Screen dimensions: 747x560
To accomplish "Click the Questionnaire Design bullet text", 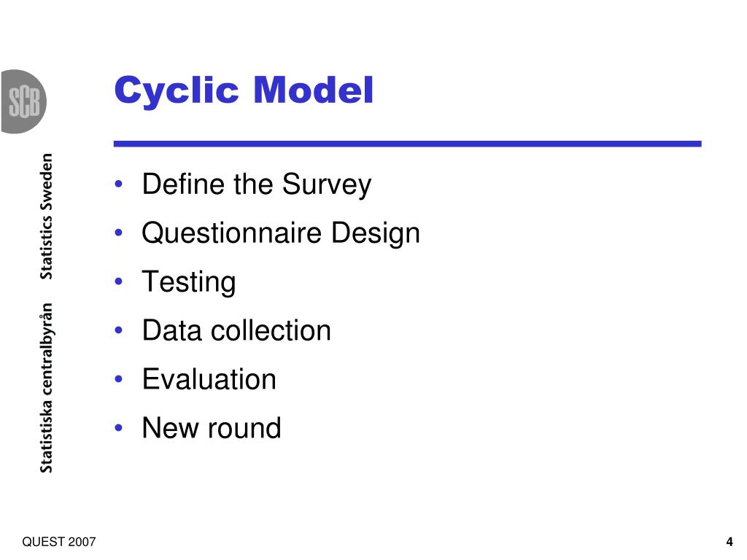I will click(281, 233).
